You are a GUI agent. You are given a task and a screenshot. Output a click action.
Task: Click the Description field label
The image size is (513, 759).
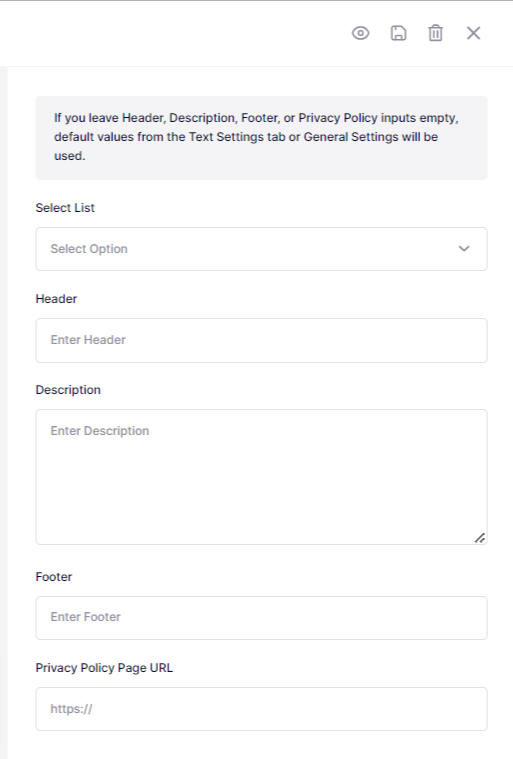pyautogui.click(x=68, y=390)
